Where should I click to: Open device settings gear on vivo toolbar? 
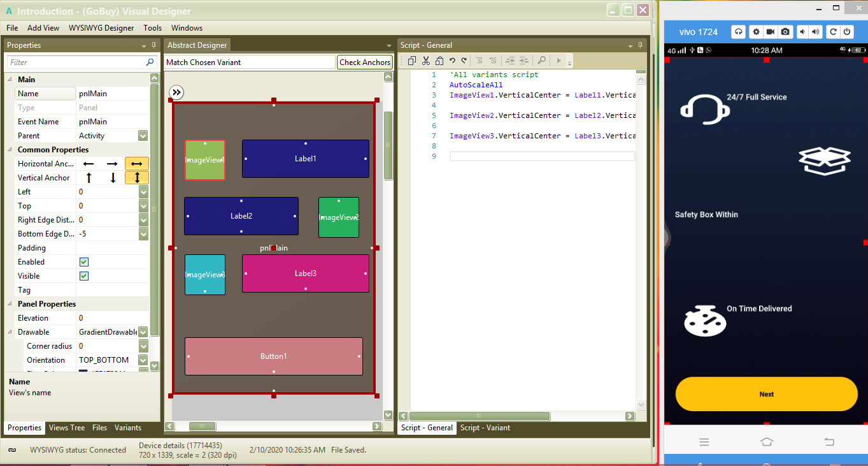755,32
